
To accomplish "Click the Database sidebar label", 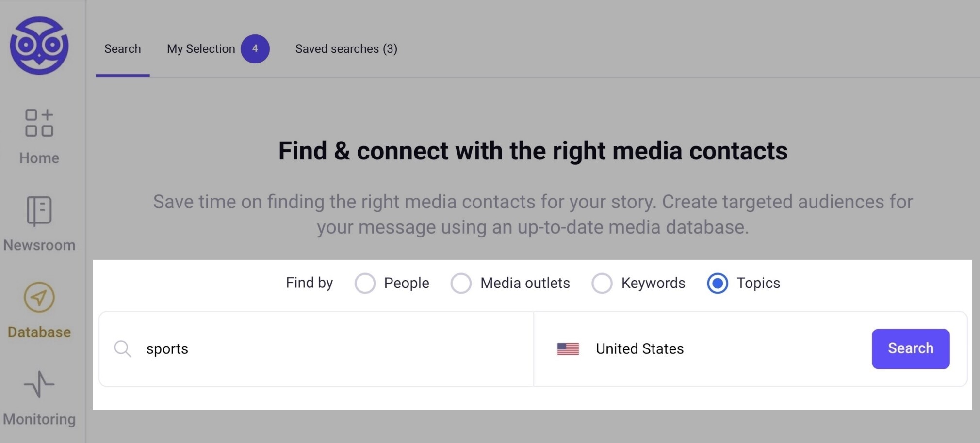I will (39, 332).
